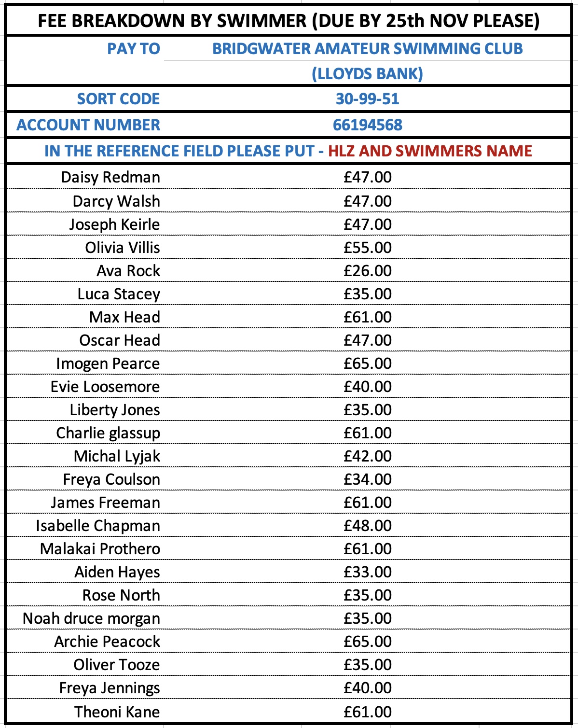Click the Bridgwater Amateur Swimming Club cell
This screenshot has height=728, width=578.
(x=367, y=49)
